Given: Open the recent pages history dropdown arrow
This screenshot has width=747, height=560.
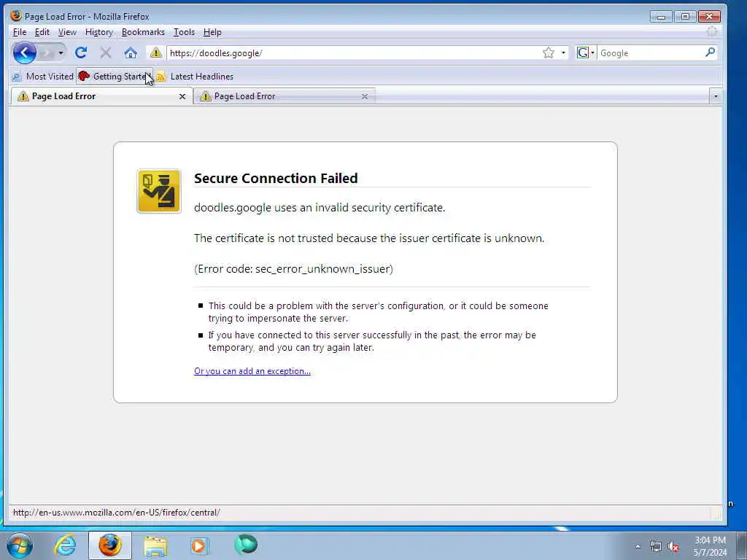Looking at the screenshot, I should click(x=61, y=52).
